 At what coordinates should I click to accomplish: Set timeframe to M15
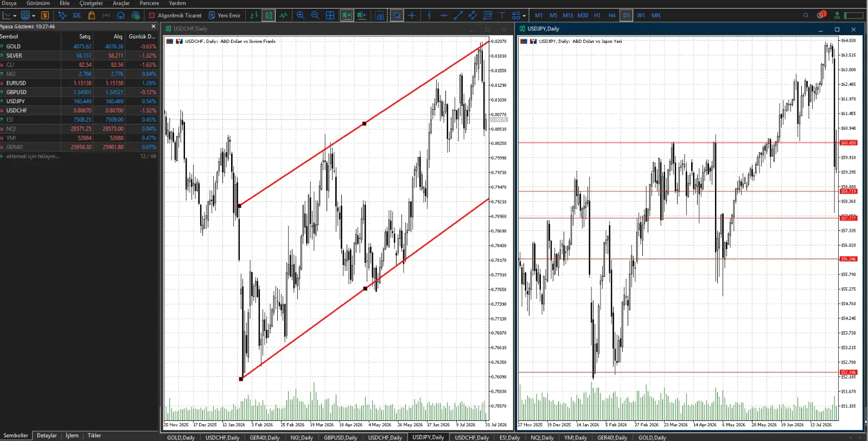click(568, 15)
